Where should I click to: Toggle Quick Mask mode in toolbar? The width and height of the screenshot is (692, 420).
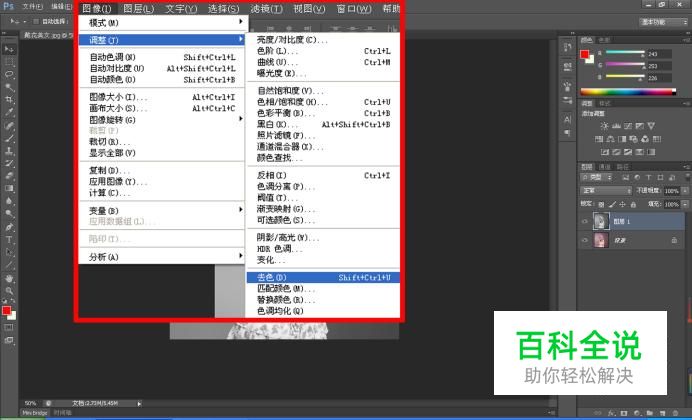[x=9, y=327]
